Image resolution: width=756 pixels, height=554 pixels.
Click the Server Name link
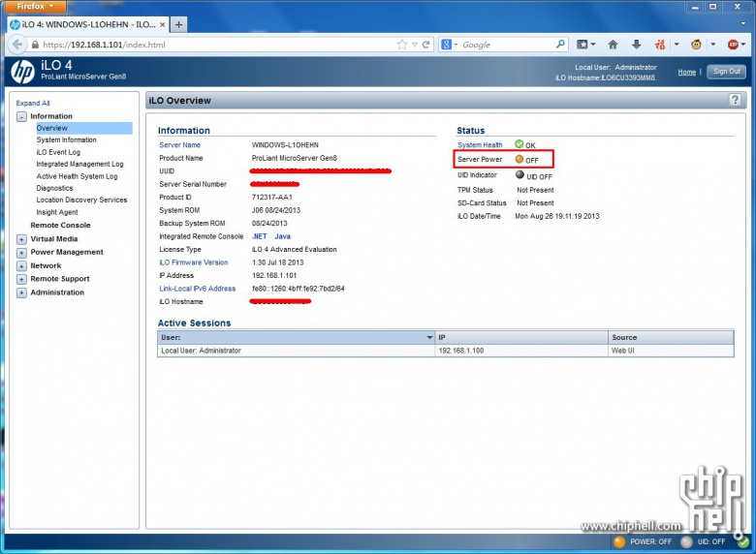tap(180, 145)
